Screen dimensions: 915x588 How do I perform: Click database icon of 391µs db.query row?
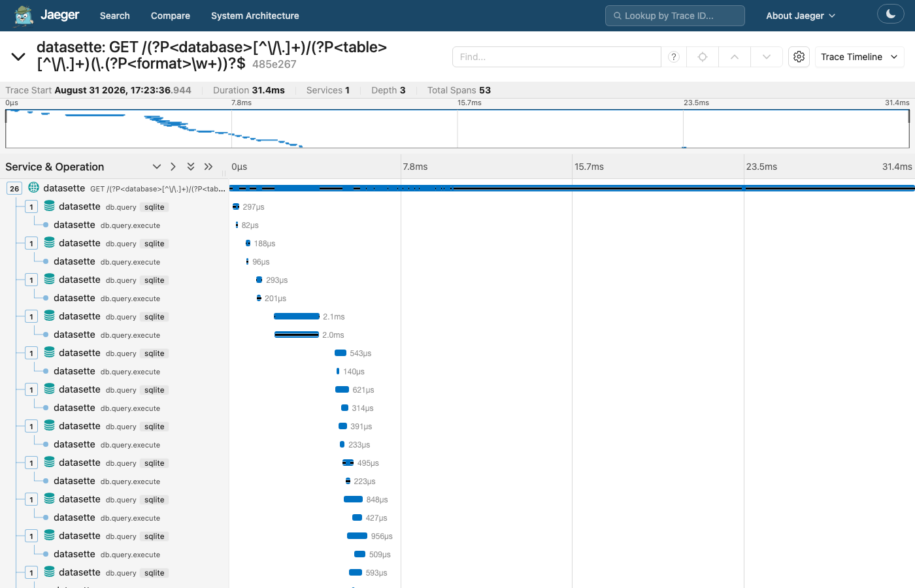pyautogui.click(x=50, y=425)
